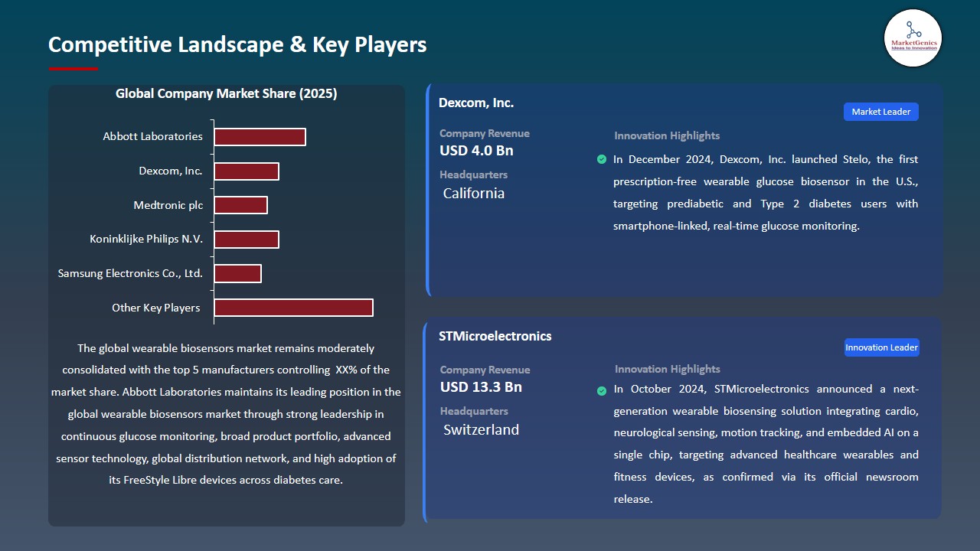Image resolution: width=980 pixels, height=551 pixels.
Task: Click the Market Leader badge
Action: tap(881, 112)
